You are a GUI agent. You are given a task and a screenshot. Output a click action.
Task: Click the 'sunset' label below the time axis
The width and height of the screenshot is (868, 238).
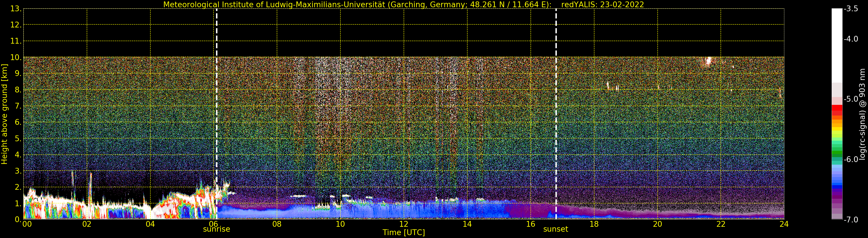(x=556, y=229)
